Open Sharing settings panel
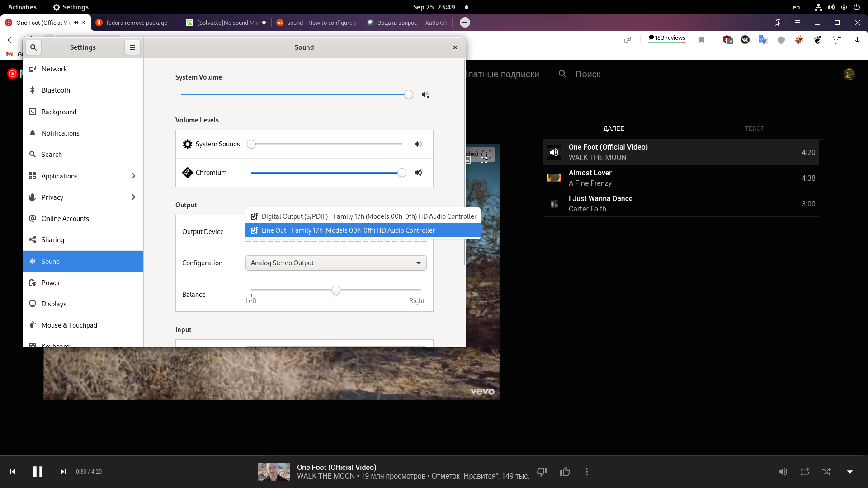 tap(83, 240)
